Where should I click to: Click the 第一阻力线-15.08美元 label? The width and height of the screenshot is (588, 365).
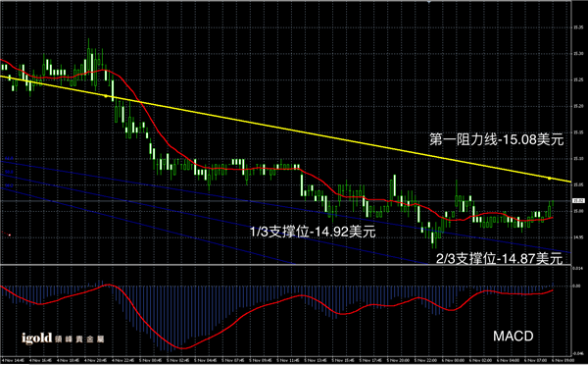(x=496, y=139)
